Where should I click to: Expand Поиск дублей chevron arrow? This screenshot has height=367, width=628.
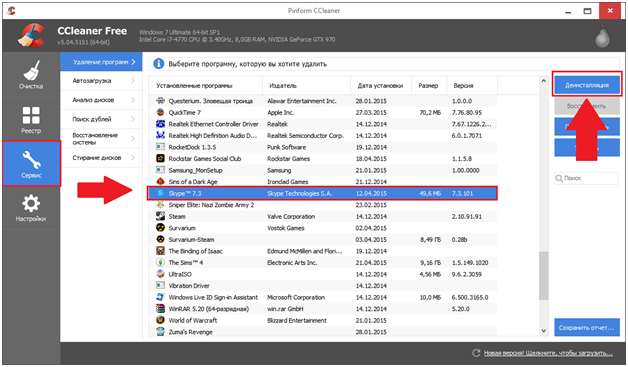[133, 119]
